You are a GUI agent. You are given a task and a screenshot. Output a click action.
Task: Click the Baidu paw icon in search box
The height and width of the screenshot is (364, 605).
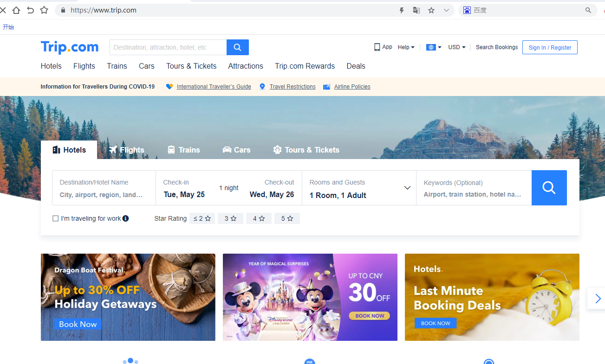(467, 10)
